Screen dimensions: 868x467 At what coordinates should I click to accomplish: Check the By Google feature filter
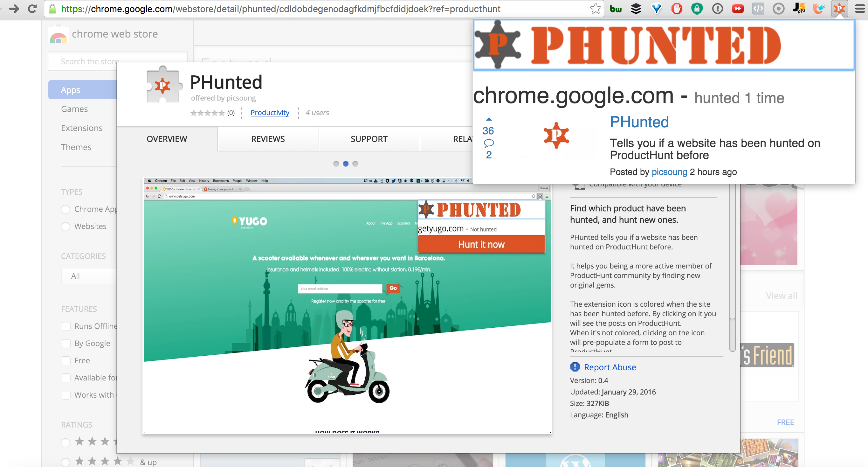pyautogui.click(x=66, y=343)
